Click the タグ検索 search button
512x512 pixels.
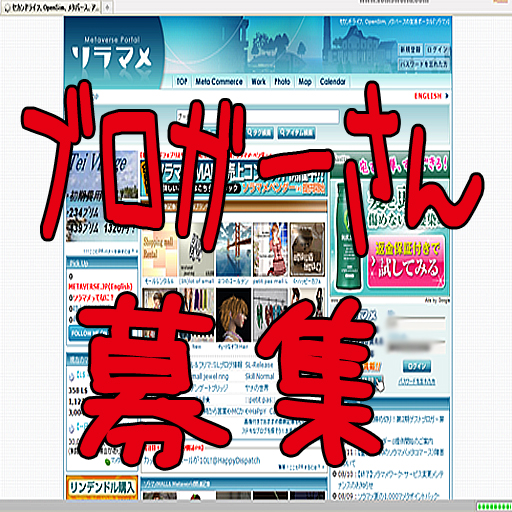coord(260,133)
